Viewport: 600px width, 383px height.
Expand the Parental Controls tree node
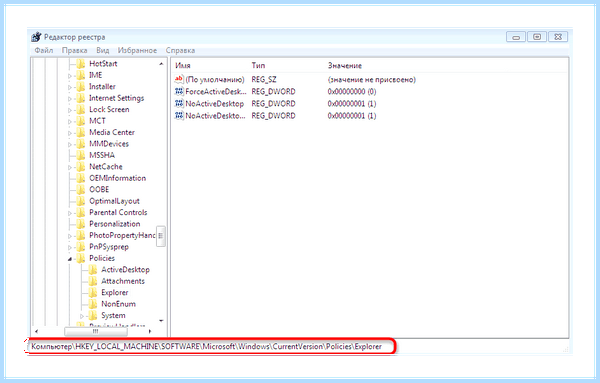pyautogui.click(x=70, y=213)
